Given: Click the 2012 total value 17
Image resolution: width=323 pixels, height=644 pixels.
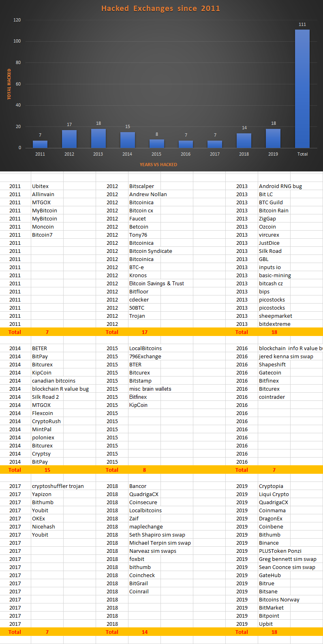Looking at the screenshot, I should pyautogui.click(x=145, y=332).
